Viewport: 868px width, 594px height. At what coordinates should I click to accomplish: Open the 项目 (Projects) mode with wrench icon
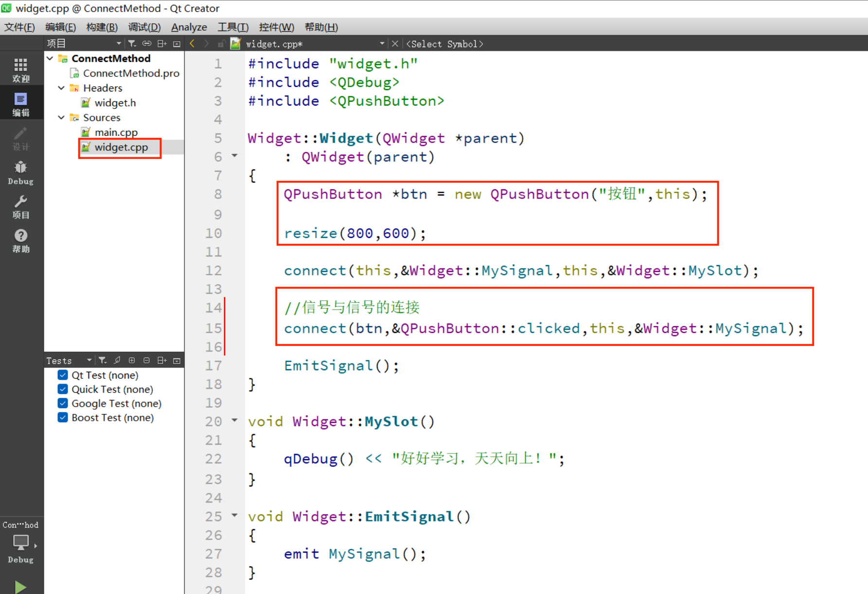pyautogui.click(x=21, y=207)
